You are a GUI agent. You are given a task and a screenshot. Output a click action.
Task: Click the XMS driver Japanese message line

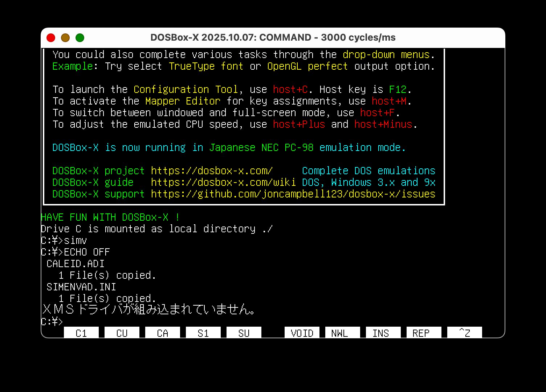tap(149, 309)
